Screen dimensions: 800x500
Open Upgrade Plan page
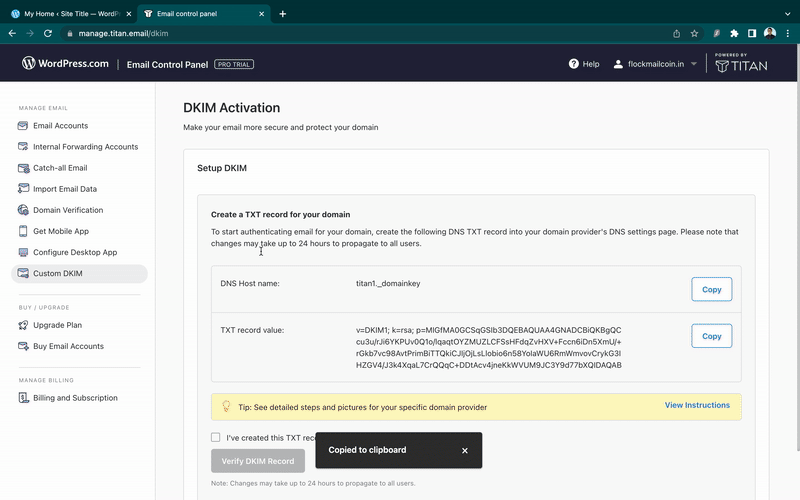79,325
